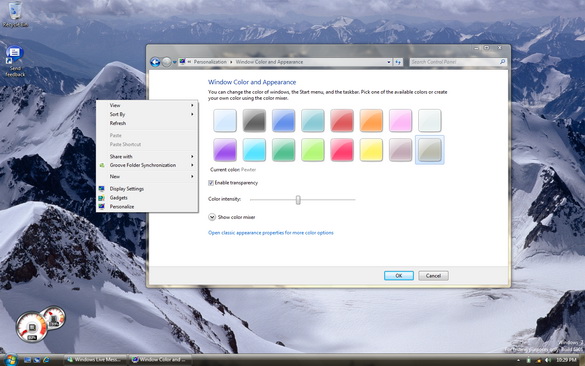The width and height of the screenshot is (585, 366).
Task: Select the orange color swatch
Action: tap(371, 121)
